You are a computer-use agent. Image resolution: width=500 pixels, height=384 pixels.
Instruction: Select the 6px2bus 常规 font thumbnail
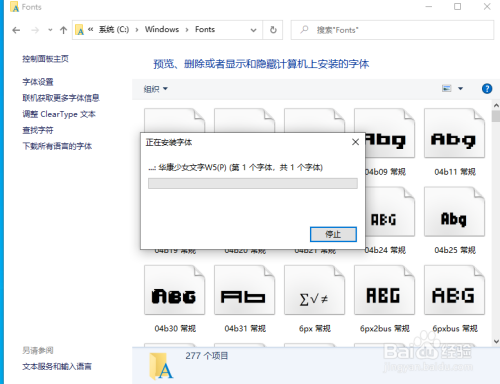point(385,290)
